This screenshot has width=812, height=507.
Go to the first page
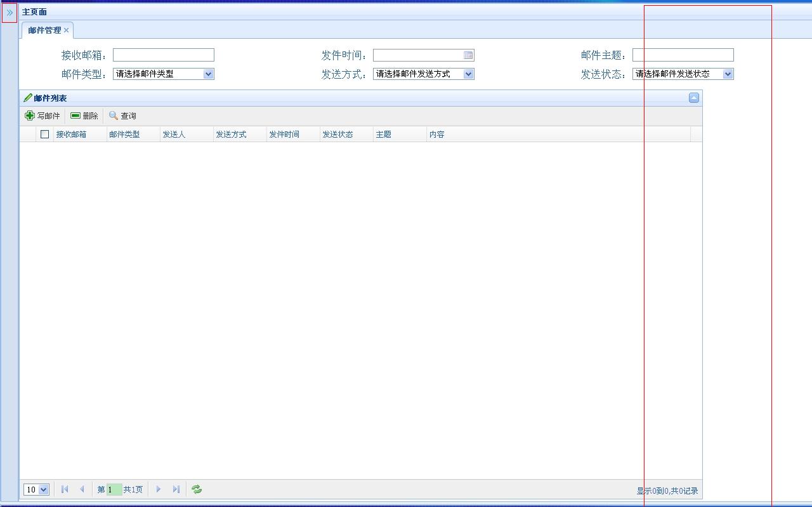(x=65, y=489)
